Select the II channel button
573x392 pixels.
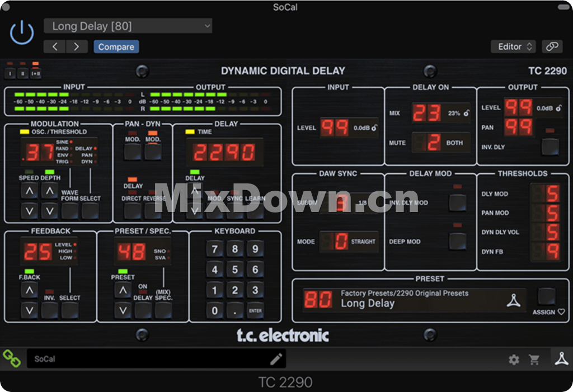point(22,73)
